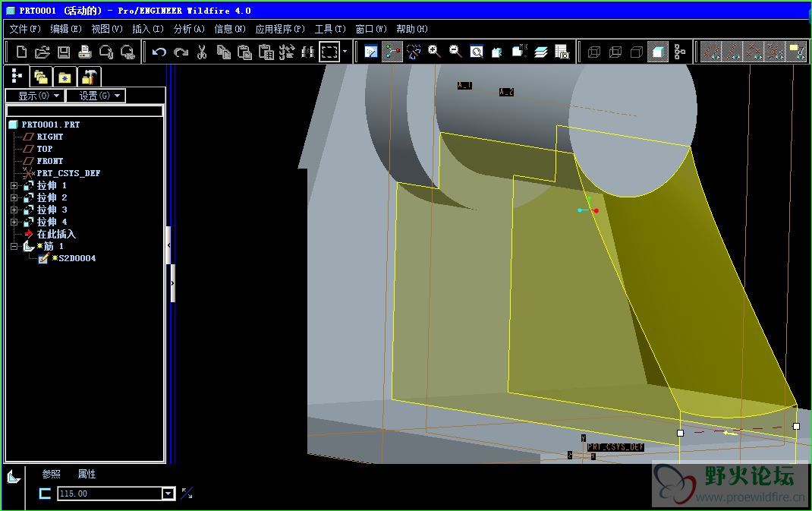Image resolution: width=812 pixels, height=511 pixels.
Task: Click the Zoom In magnifier icon
Action: point(434,52)
